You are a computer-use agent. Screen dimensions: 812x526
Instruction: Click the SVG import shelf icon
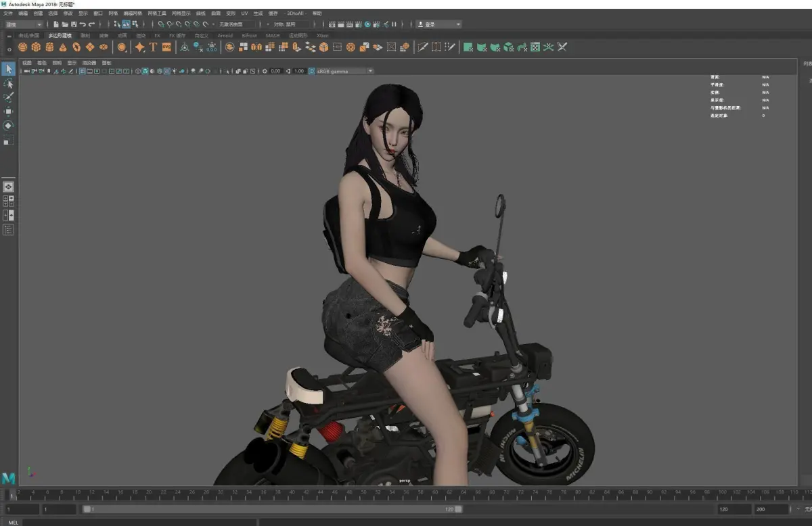point(166,47)
